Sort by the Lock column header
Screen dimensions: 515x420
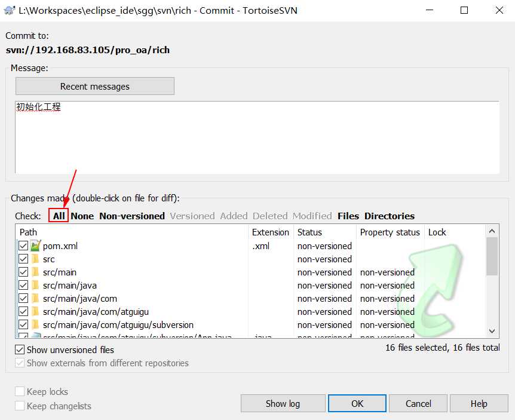(455, 232)
